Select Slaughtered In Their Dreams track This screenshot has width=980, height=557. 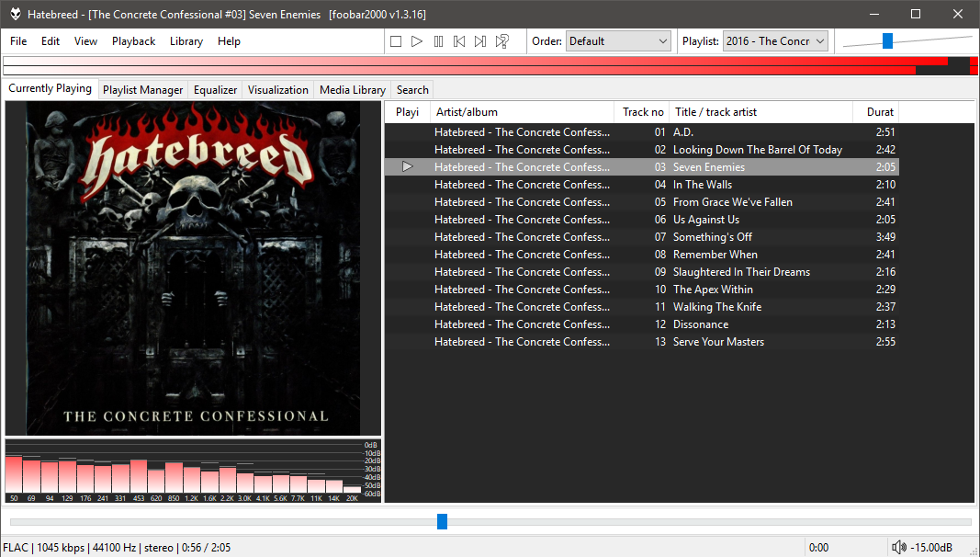pyautogui.click(x=642, y=272)
